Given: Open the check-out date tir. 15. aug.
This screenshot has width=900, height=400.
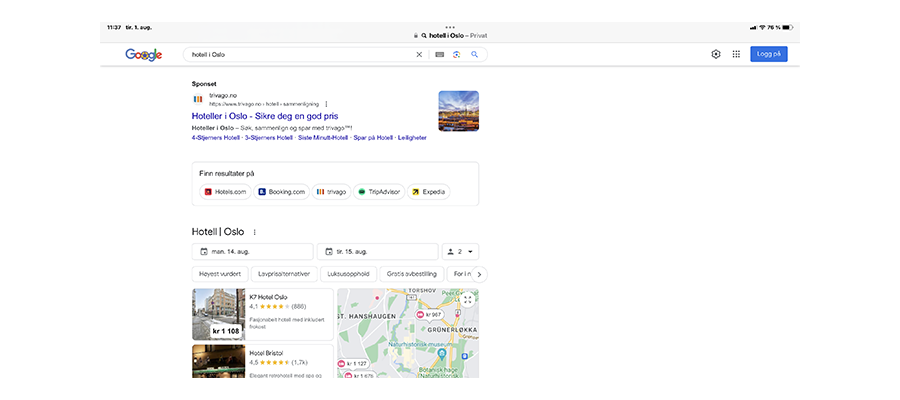Looking at the screenshot, I should 378,251.
